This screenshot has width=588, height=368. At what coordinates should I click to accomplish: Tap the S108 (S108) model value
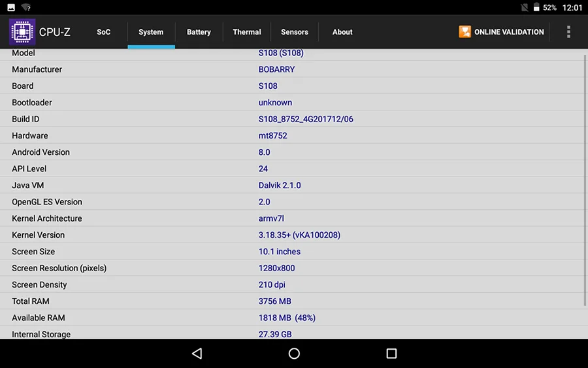(281, 53)
